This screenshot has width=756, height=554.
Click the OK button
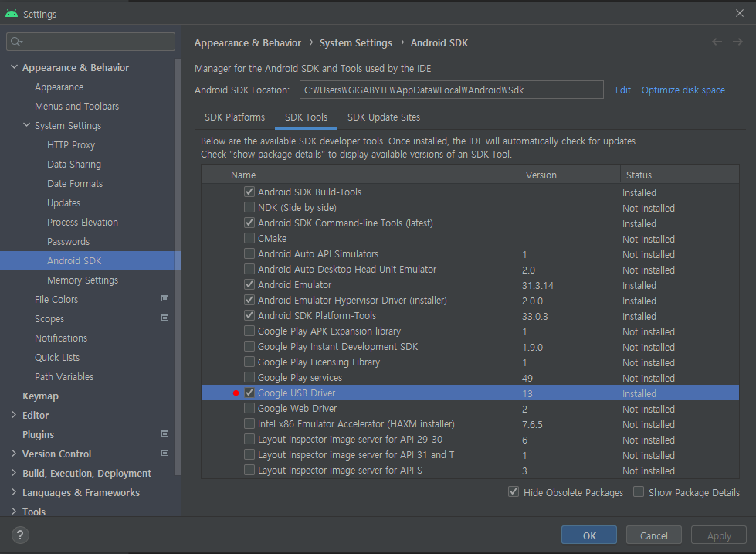[x=588, y=535]
